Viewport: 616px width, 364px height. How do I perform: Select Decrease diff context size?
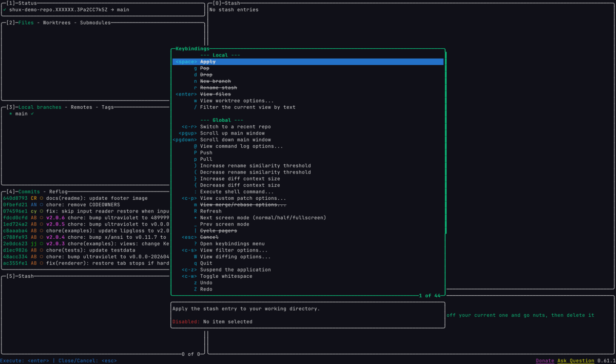(x=308, y=185)
